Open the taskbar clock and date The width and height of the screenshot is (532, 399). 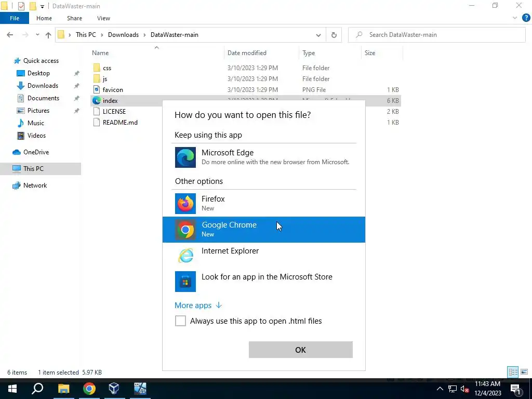(x=487, y=389)
